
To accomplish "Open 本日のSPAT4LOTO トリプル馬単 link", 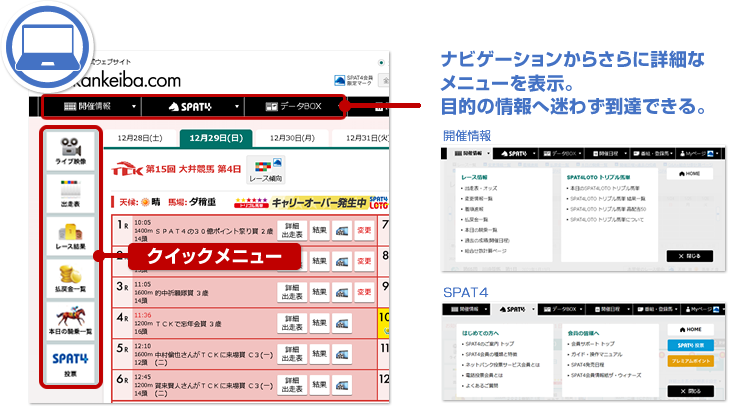I will pyautogui.click(x=605, y=188).
